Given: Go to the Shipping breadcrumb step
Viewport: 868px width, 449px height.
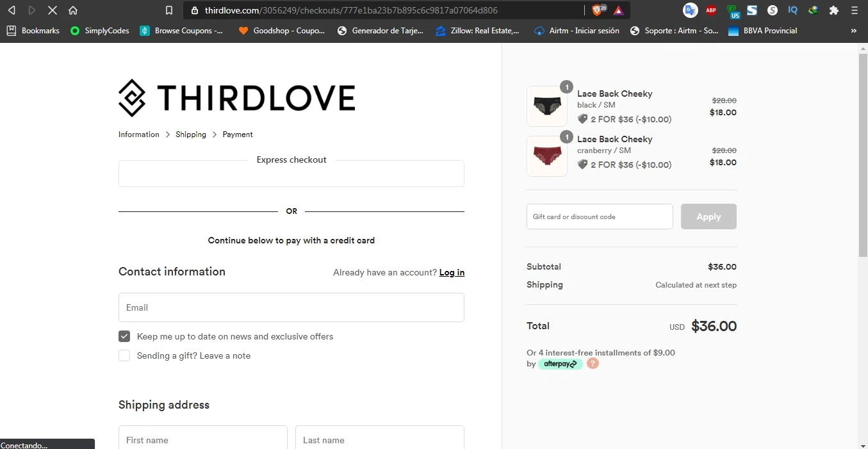Looking at the screenshot, I should tap(191, 135).
